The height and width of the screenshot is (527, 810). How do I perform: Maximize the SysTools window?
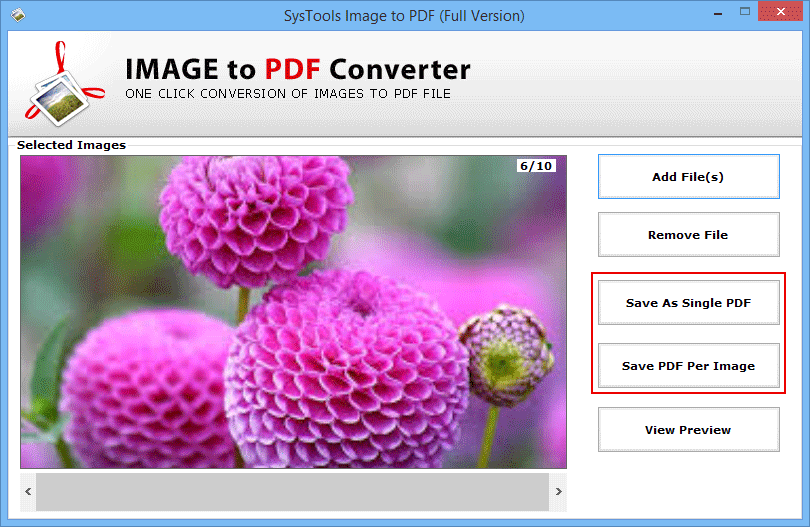coord(745,12)
